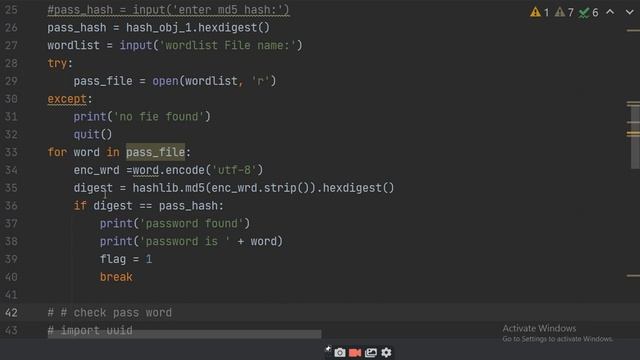The height and width of the screenshot is (360, 640).
Task: Click 'quit()' on line 32
Action: tap(93, 135)
